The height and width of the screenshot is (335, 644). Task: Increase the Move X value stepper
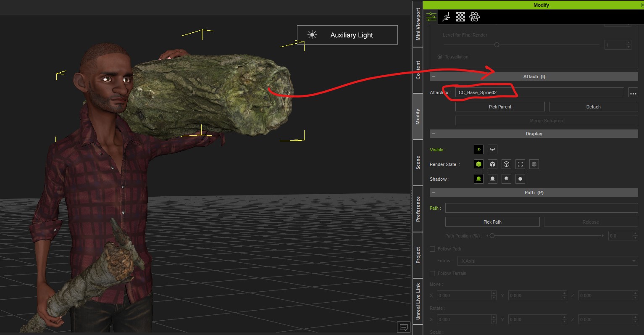494,293
